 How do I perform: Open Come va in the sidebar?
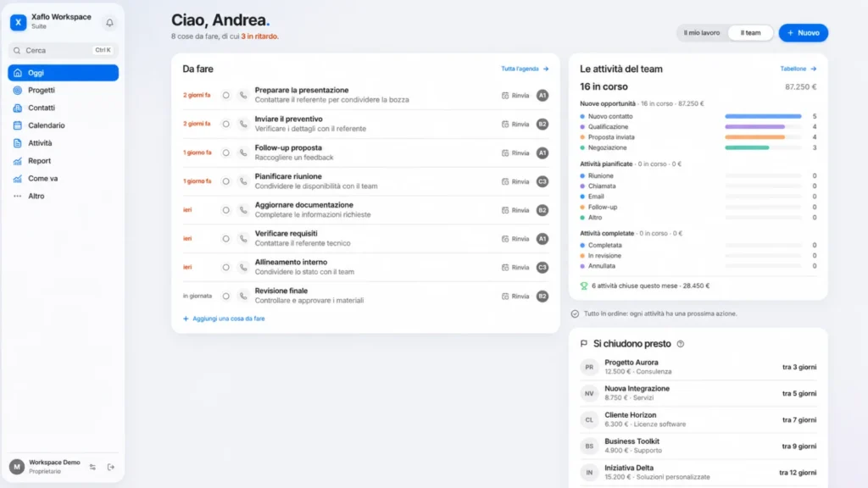pos(63,179)
